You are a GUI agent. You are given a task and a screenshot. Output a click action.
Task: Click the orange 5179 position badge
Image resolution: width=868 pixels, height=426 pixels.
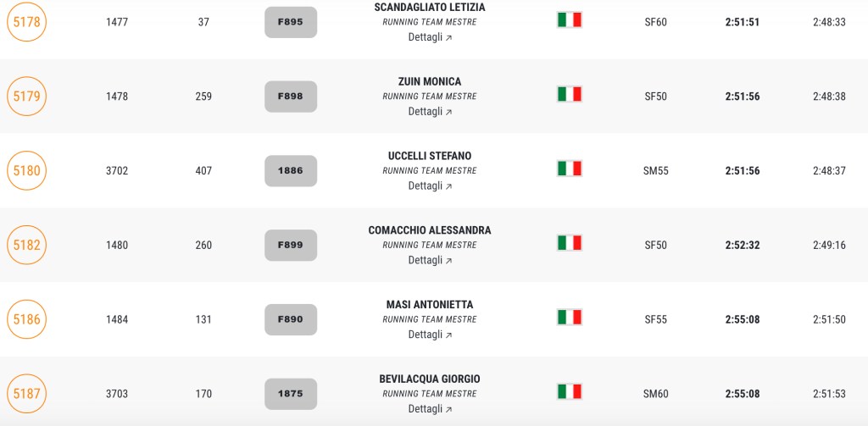click(26, 97)
